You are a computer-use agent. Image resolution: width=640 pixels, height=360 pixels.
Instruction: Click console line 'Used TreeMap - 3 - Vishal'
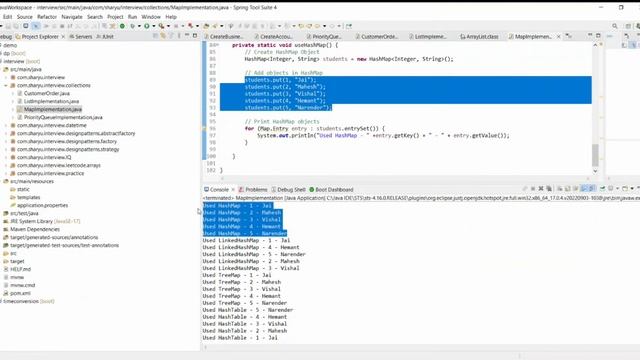241,289
